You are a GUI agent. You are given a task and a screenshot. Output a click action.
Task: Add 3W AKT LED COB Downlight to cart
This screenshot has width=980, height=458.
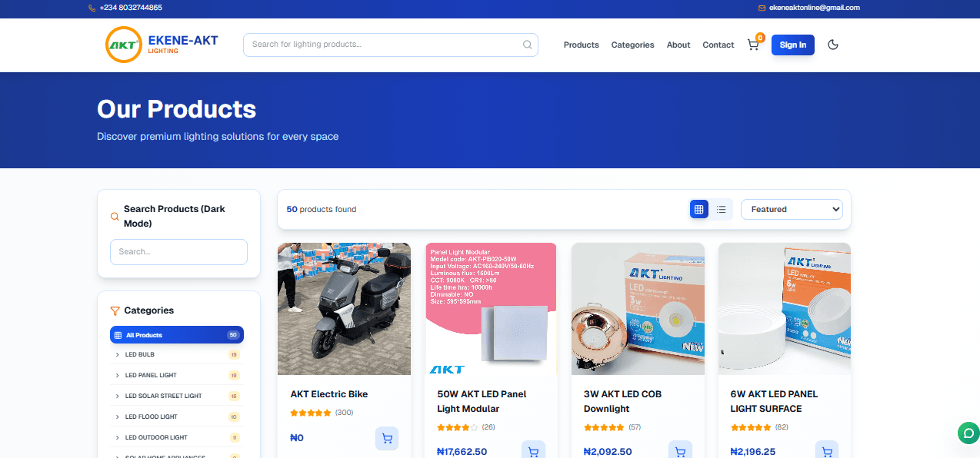tap(680, 451)
